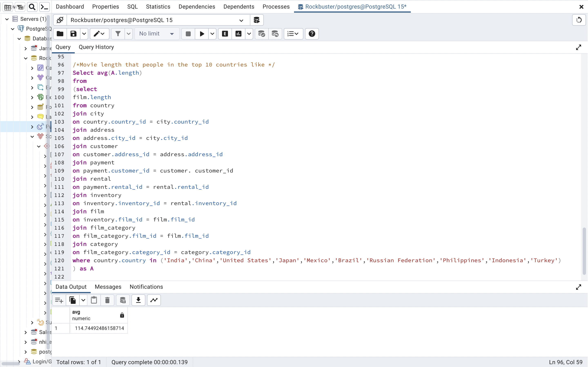Open file with the folder icon
This screenshot has height=367, width=588.
pos(60,34)
